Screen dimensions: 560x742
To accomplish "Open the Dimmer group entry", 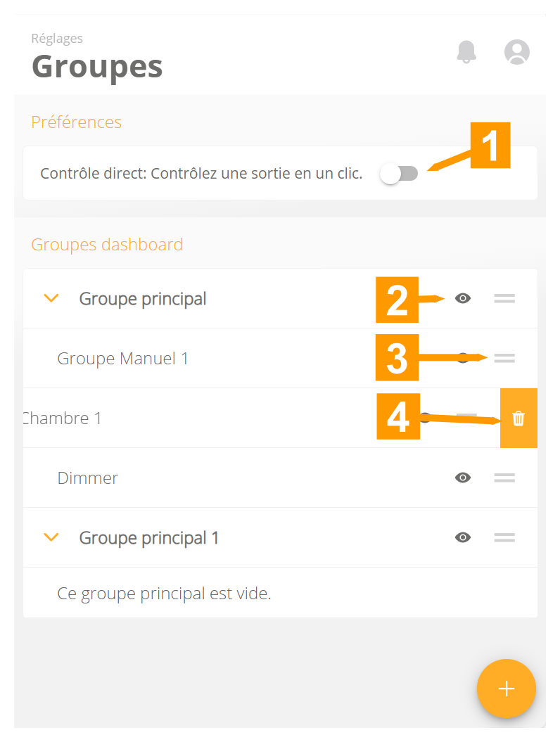I will click(87, 478).
